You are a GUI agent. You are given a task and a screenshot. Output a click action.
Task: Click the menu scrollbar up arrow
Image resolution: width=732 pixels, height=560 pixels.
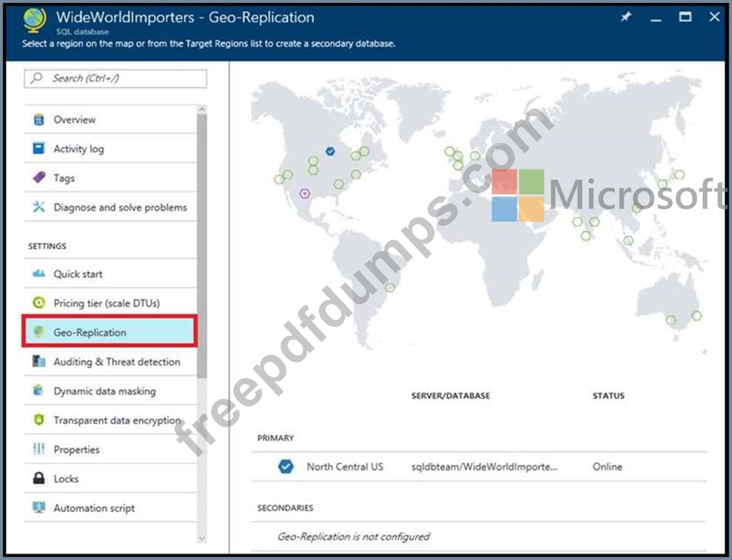[201, 109]
